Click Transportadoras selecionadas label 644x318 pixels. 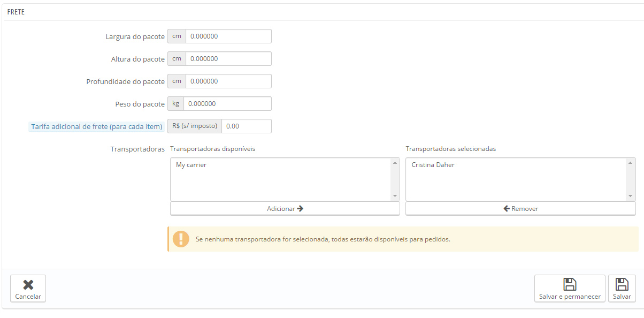pos(451,149)
